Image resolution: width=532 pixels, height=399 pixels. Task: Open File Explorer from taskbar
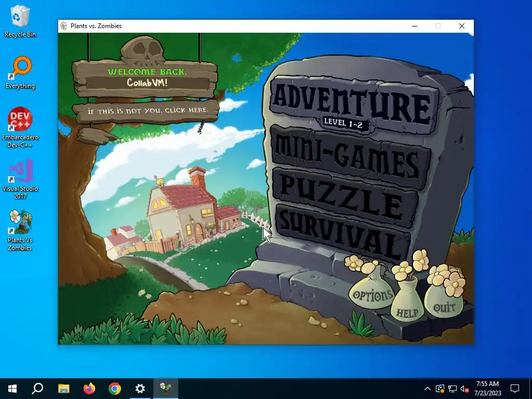click(63, 389)
